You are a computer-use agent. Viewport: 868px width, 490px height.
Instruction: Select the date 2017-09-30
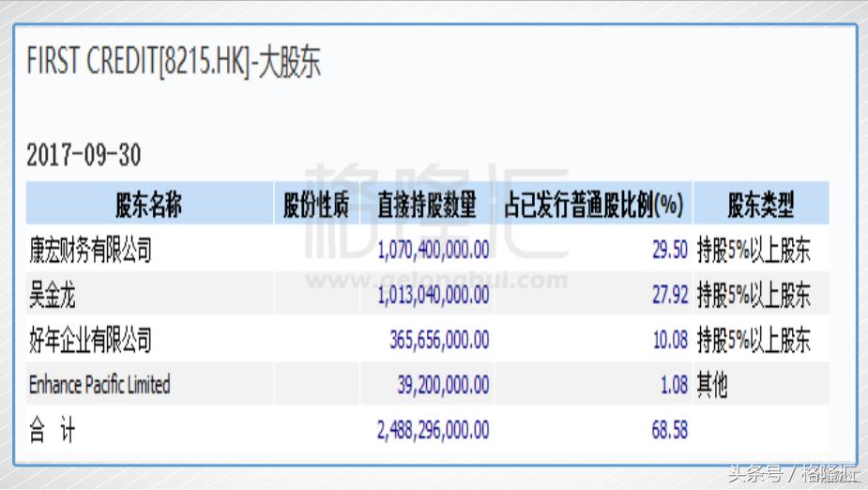point(84,155)
